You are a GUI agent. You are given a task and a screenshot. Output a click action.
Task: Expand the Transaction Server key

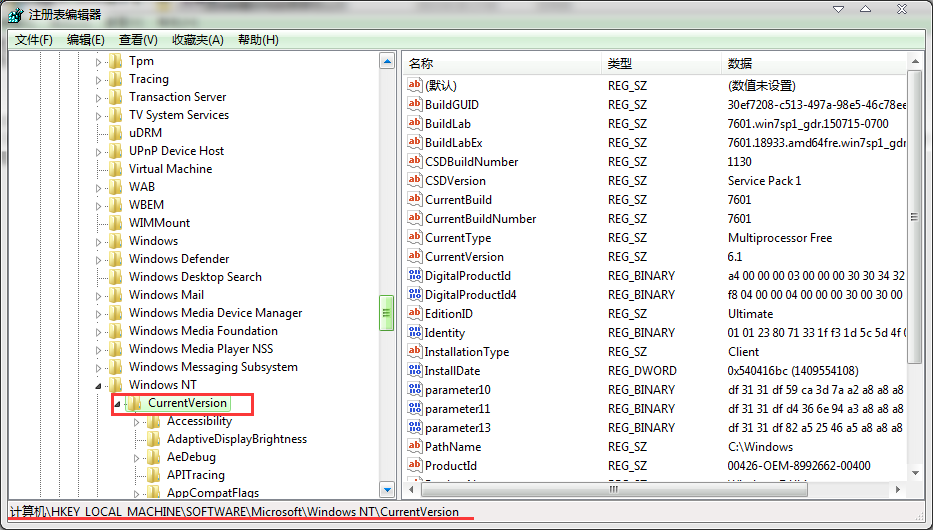point(99,98)
